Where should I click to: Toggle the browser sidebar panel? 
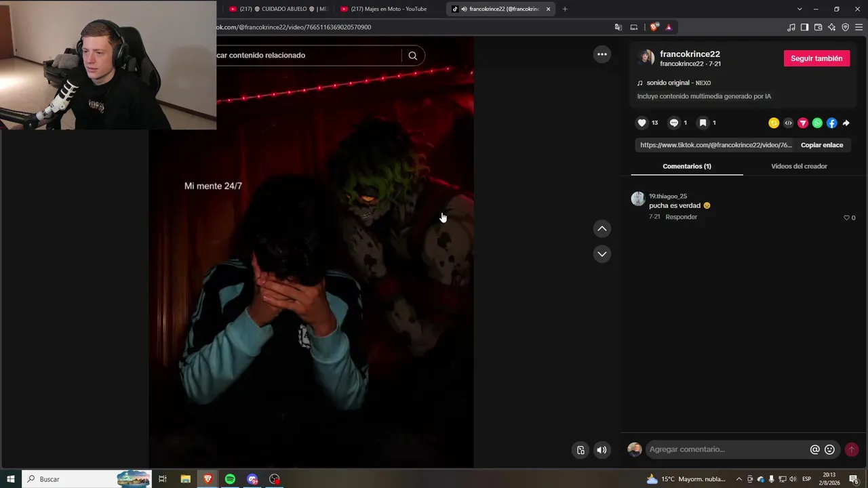[804, 27]
